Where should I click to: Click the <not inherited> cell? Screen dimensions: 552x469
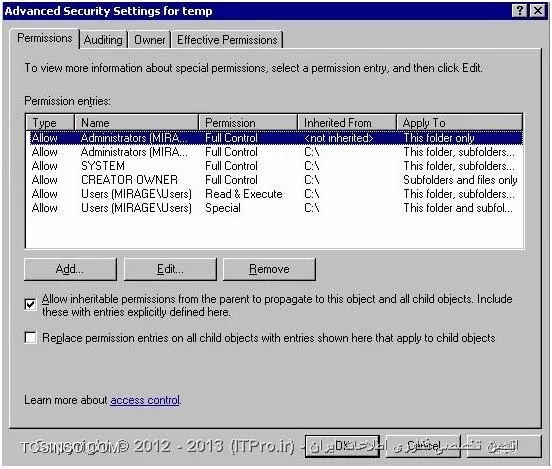pos(338,138)
